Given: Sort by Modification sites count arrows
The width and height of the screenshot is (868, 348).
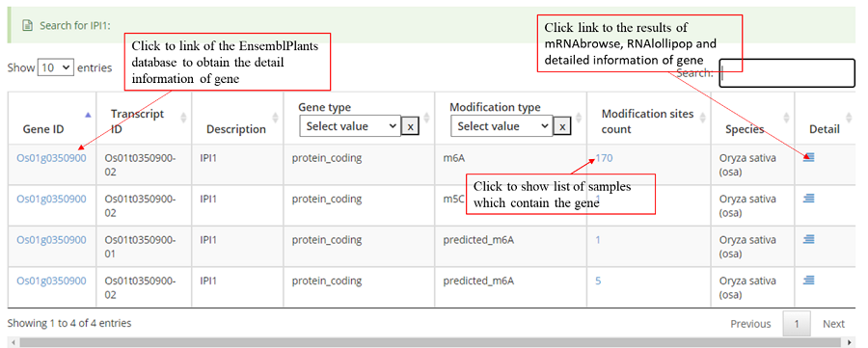Looking at the screenshot, I should point(703,118).
